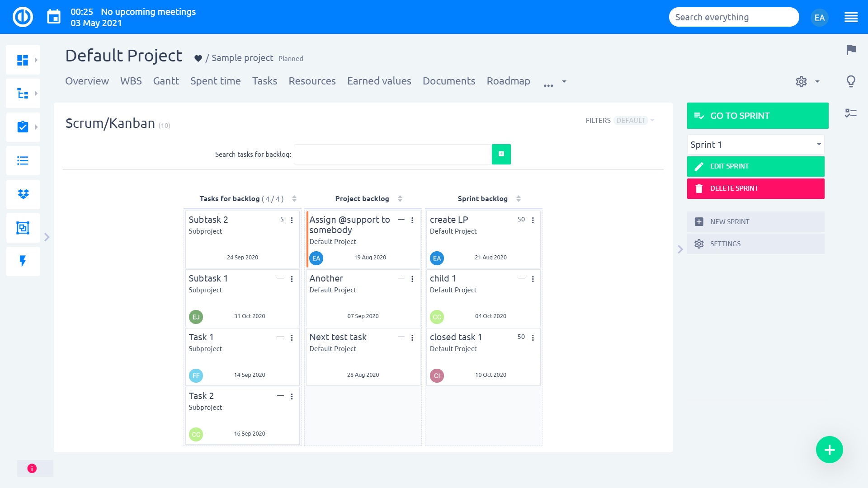Screen dimensions: 868x488
Task: Click the EA avatar on Assign @support card
Action: (x=316, y=258)
